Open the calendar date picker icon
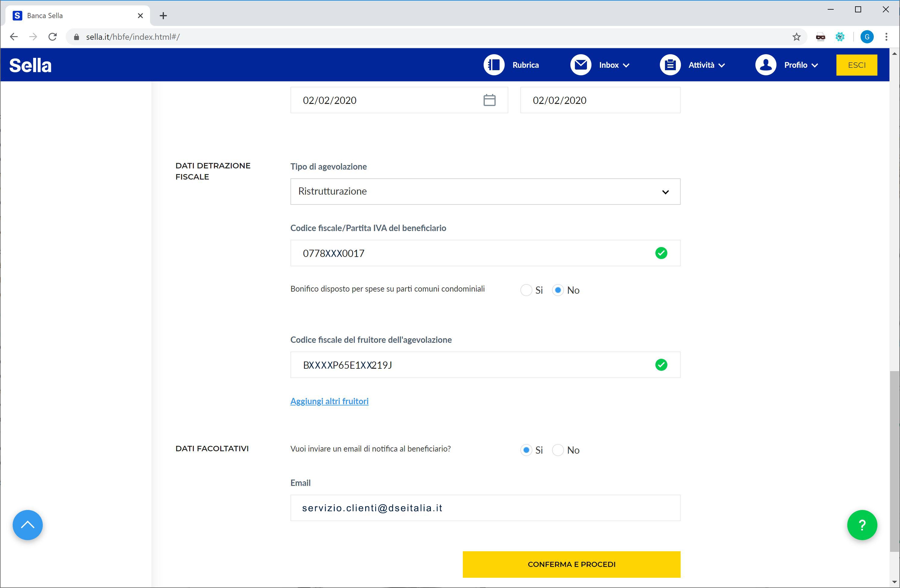This screenshot has height=588, width=900. coord(489,100)
